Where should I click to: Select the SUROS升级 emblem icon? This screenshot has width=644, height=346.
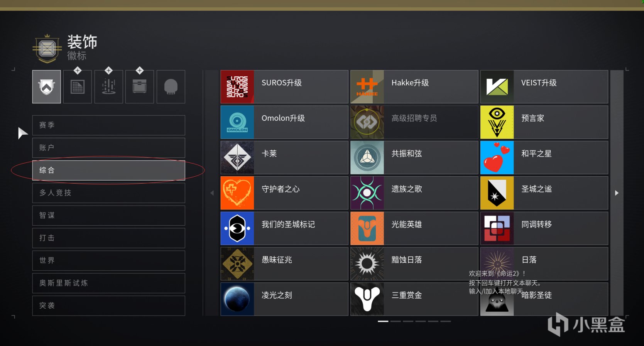pos(237,87)
